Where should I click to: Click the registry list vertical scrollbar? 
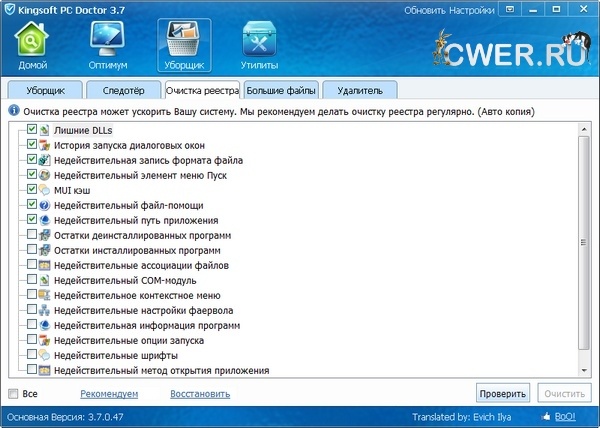pos(584,250)
